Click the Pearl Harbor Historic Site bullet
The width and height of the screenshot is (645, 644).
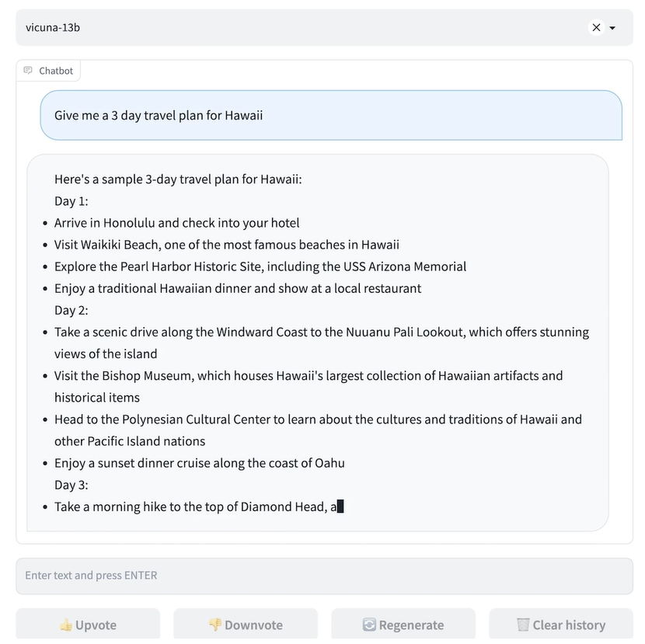[x=260, y=266]
